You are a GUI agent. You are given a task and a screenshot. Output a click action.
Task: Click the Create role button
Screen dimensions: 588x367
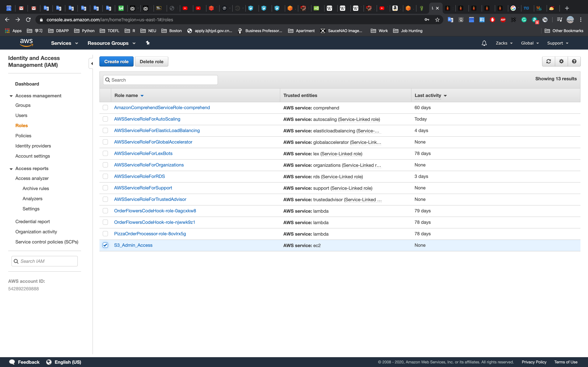click(116, 62)
